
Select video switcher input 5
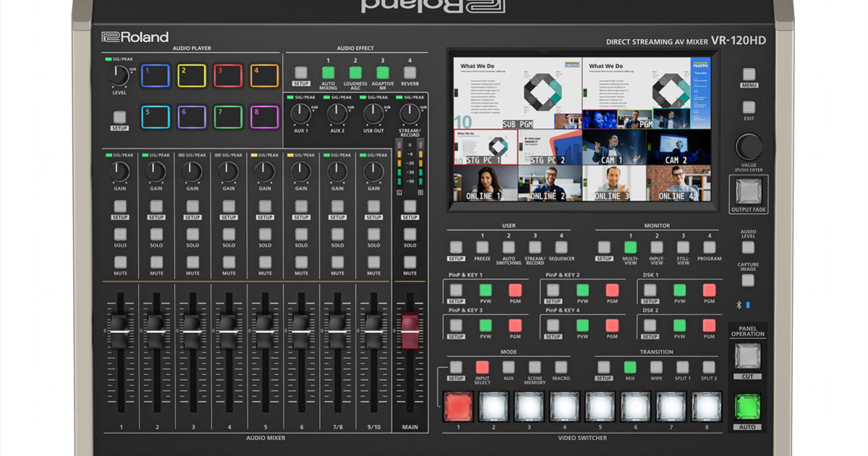(600, 406)
